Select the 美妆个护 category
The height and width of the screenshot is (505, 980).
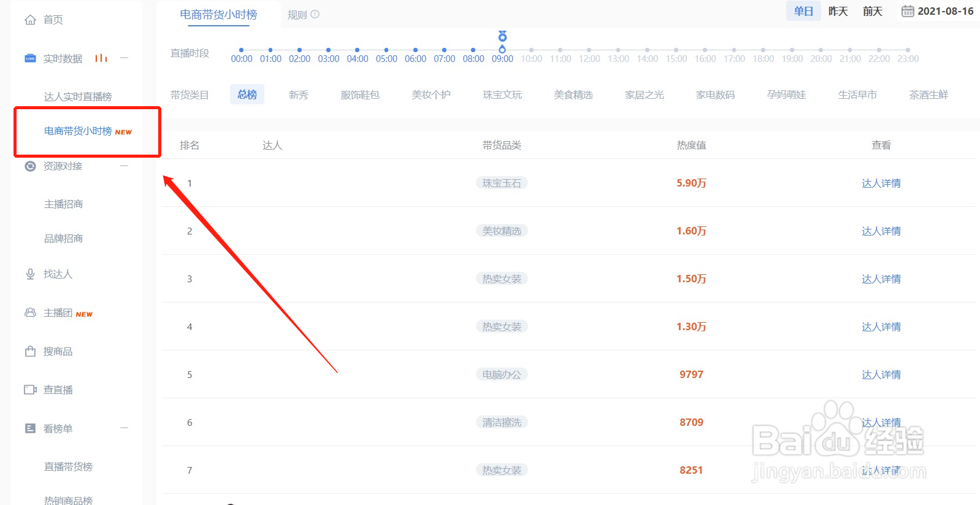click(431, 94)
